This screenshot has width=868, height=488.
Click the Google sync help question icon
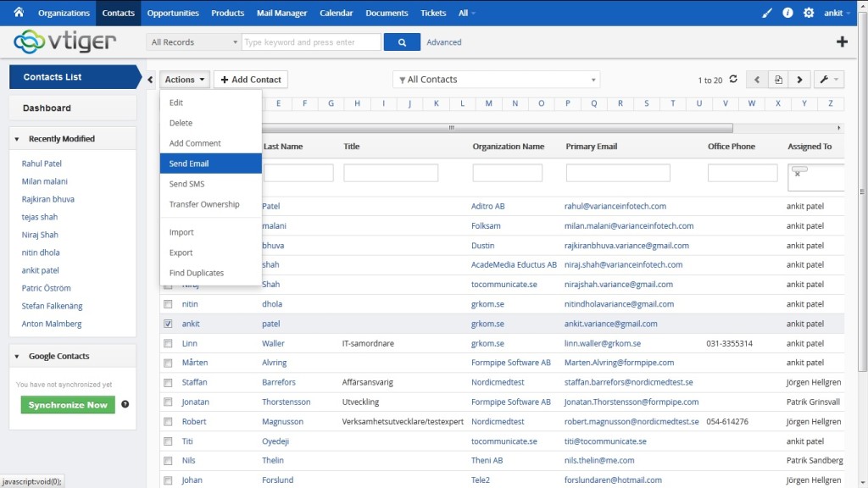[x=125, y=404]
